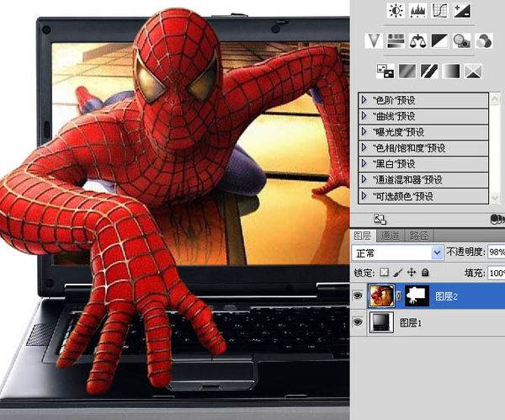The width and height of the screenshot is (505, 420).
Task: Enable lock transparent pixels
Action: [x=385, y=273]
